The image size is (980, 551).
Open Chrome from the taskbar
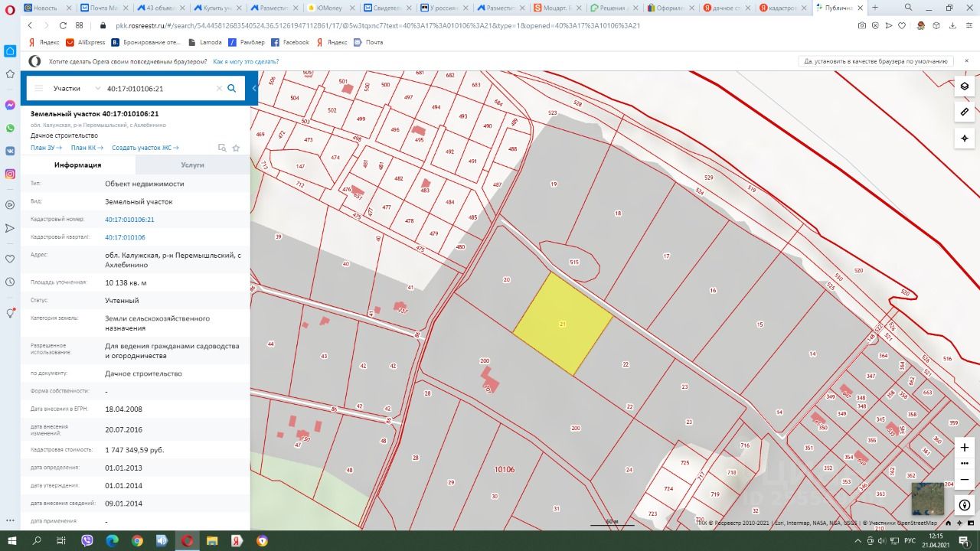137,540
